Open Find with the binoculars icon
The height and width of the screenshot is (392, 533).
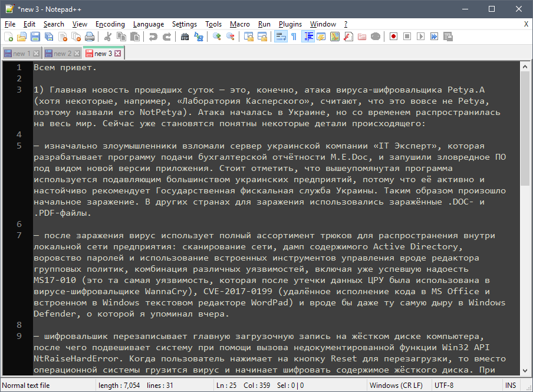[185, 37]
